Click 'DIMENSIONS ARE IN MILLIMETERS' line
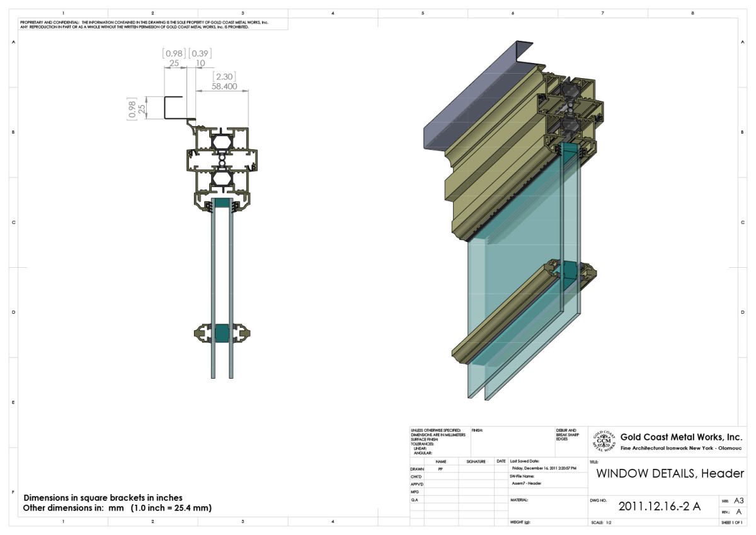The width and height of the screenshot is (756, 535). point(438,435)
